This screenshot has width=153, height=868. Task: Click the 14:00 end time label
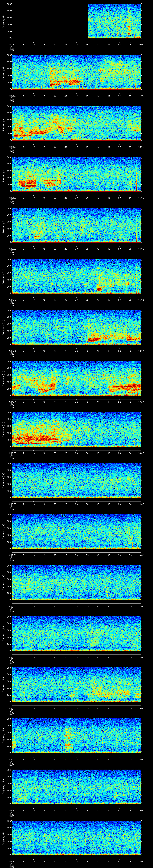pyautogui.click(x=141, y=249)
